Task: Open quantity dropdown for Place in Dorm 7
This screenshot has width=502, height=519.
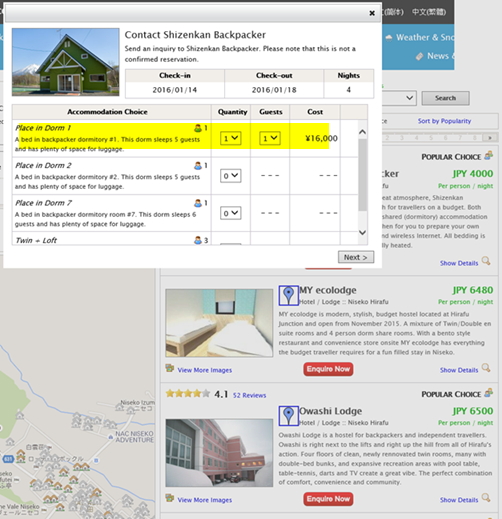Action: [230, 213]
